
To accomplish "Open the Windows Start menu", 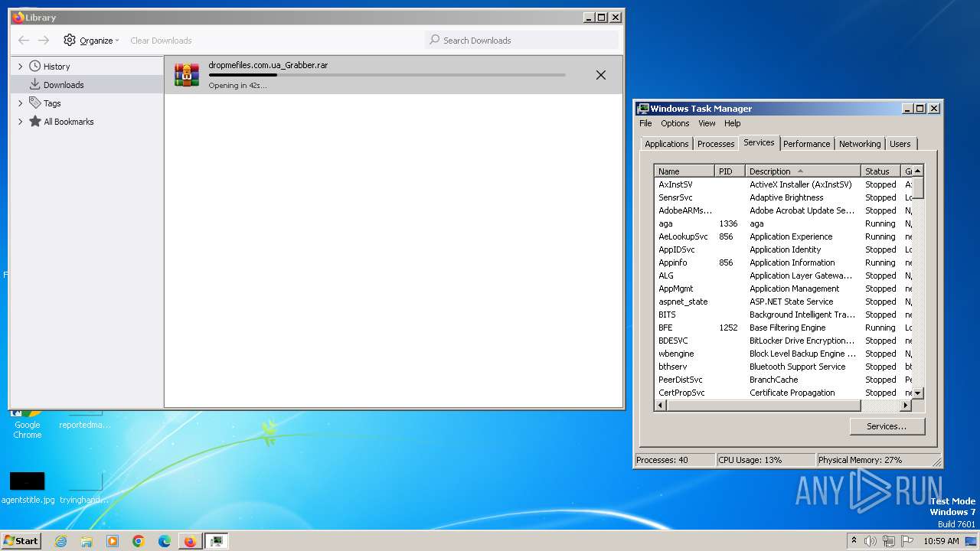I will (21, 540).
